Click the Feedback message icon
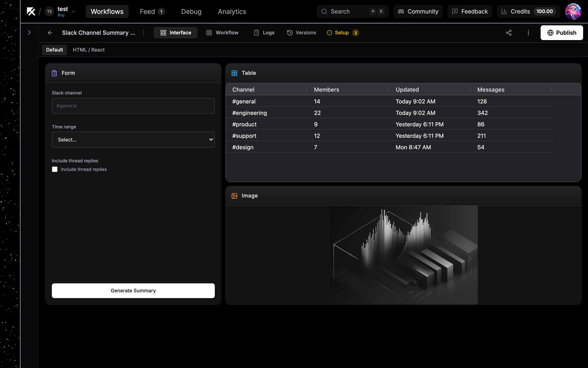The height and width of the screenshot is (368, 588). coord(455,11)
